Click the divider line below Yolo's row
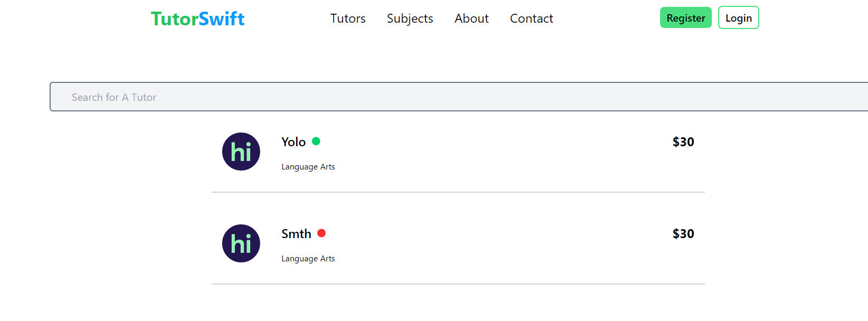 (458, 192)
